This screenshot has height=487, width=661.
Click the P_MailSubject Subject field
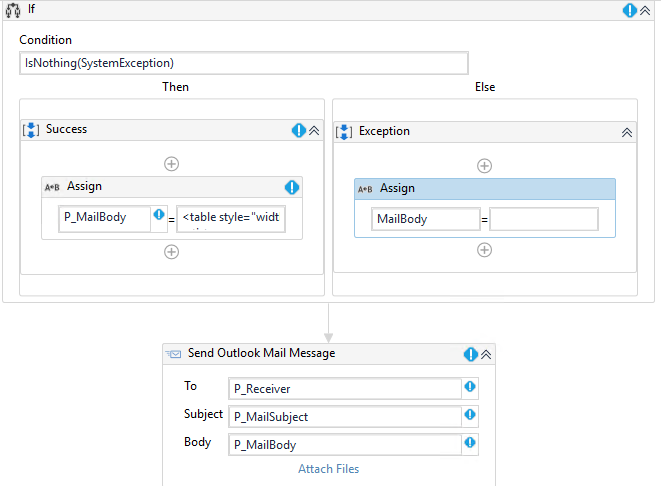click(344, 416)
